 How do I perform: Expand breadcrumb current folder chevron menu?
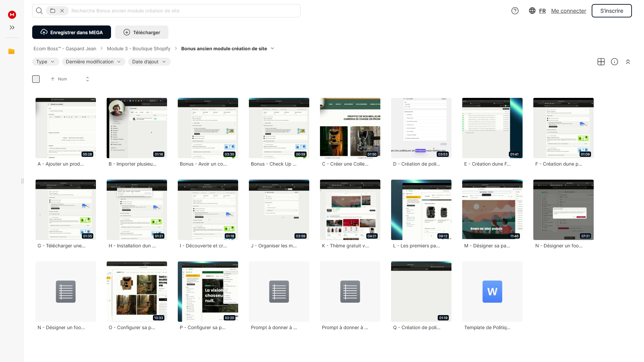point(272,49)
